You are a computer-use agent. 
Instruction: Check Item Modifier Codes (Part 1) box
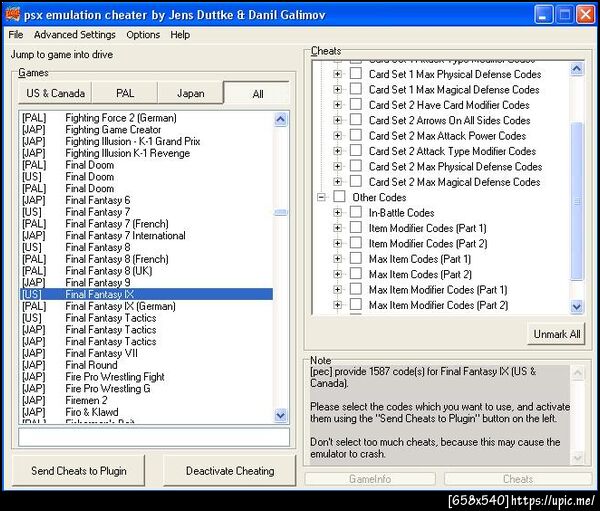(x=356, y=228)
